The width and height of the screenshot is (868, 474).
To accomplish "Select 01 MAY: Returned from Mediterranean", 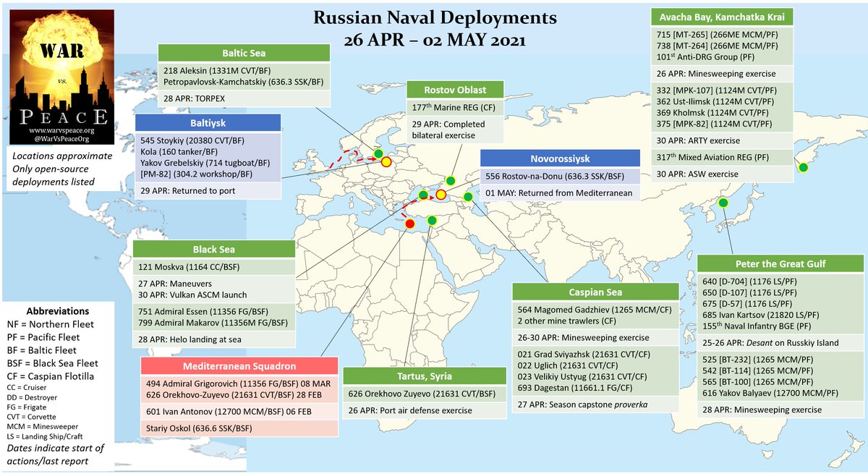I will coord(558,193).
